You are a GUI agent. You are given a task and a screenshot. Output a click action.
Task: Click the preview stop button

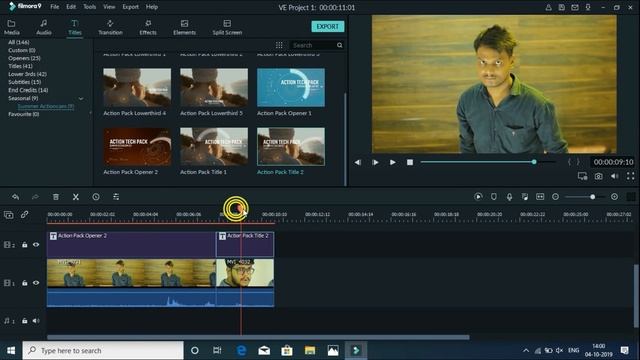point(410,162)
